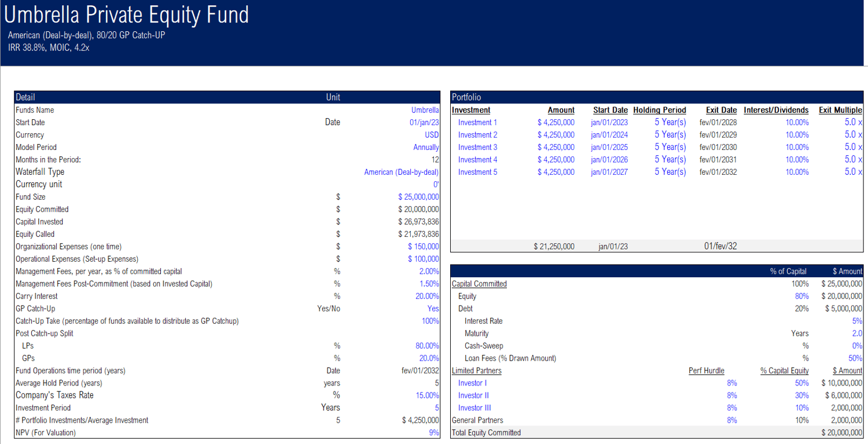Select the Currency value USD
Image resolution: width=868 pixels, height=444 pixels.
[x=432, y=135]
